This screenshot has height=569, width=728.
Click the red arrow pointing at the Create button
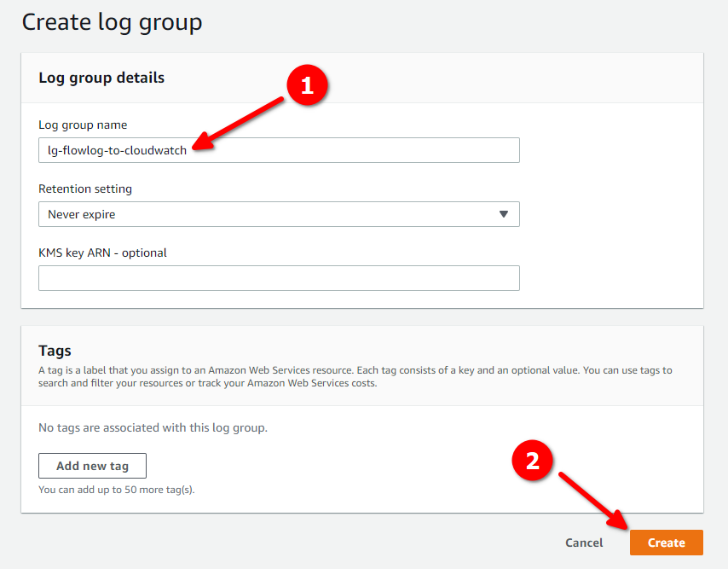click(x=593, y=502)
